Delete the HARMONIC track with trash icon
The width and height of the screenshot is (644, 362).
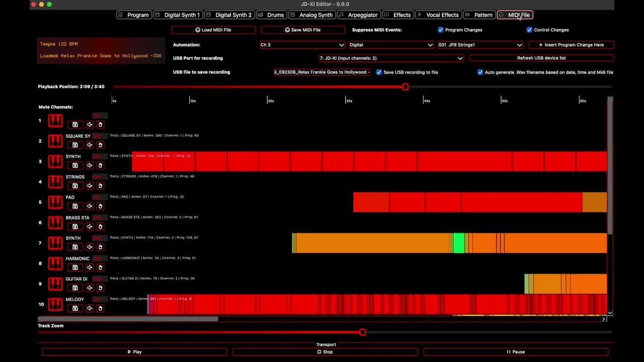(x=100, y=267)
